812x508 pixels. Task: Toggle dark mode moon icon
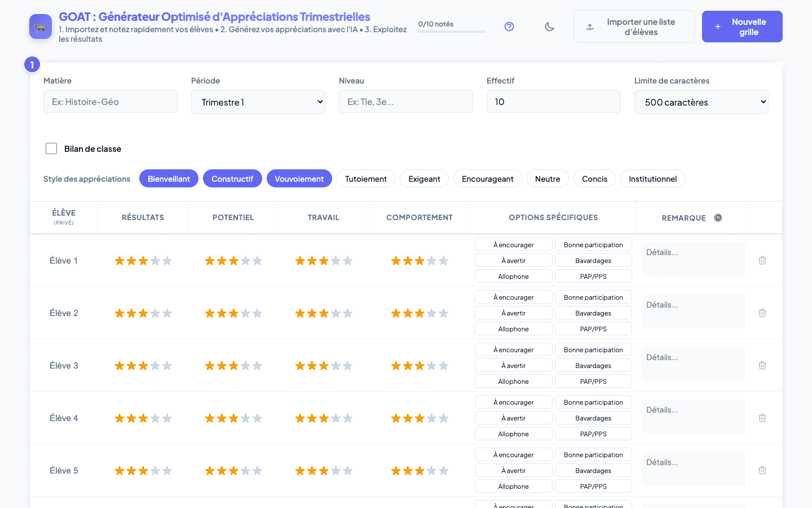tap(550, 27)
